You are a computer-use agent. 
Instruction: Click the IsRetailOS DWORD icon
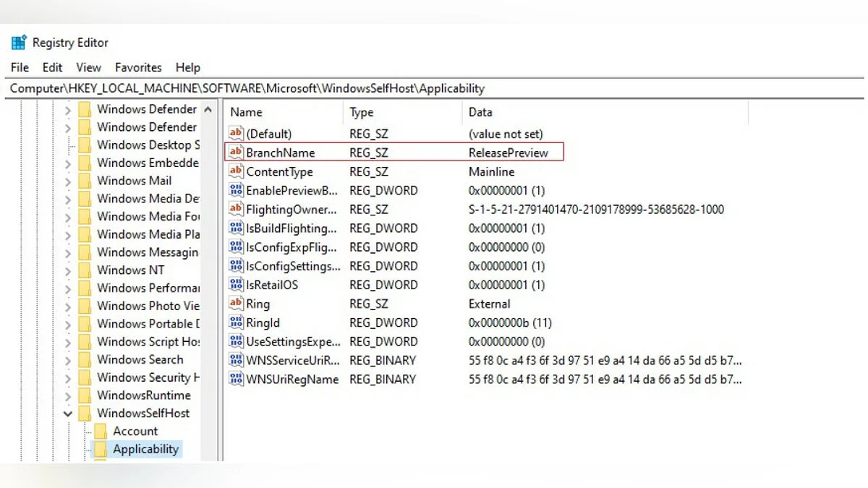tap(236, 285)
